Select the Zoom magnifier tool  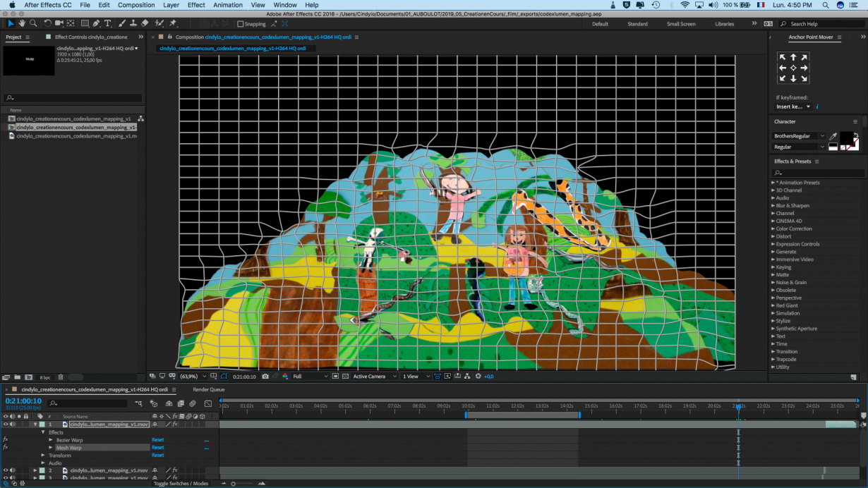click(33, 23)
